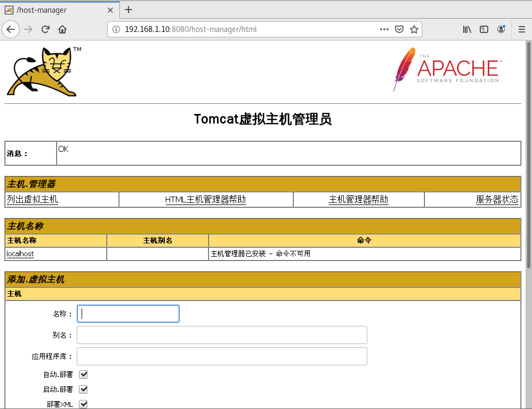Click the Tomcat cat logo
The height and width of the screenshot is (409, 532).
click(44, 71)
